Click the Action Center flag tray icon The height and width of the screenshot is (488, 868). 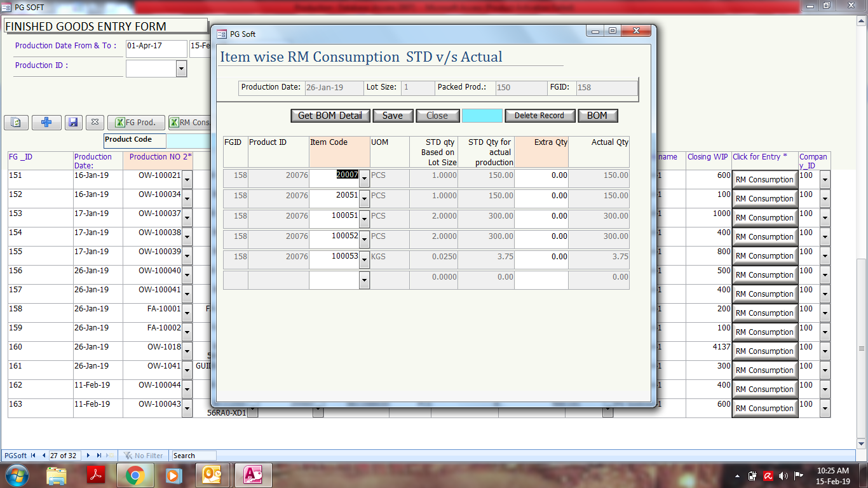pos(797,475)
